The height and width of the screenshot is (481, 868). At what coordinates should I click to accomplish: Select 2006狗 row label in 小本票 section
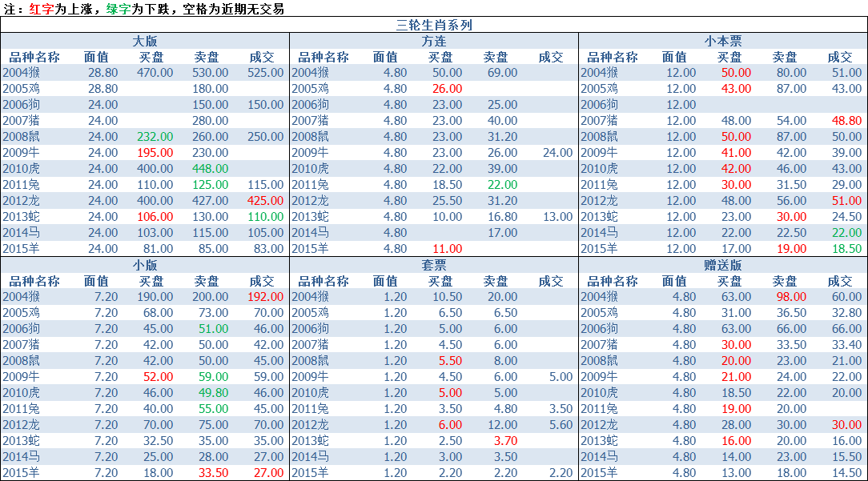click(x=599, y=105)
